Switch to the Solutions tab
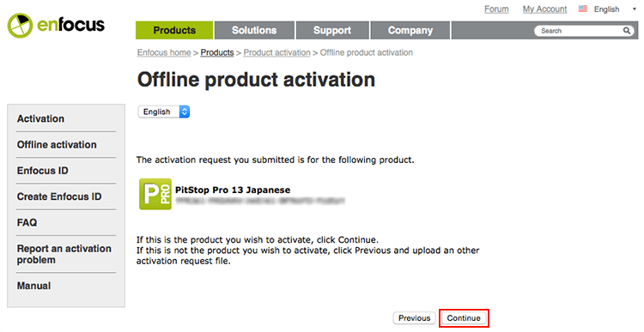Viewport: 644px width, 332px height. [254, 30]
